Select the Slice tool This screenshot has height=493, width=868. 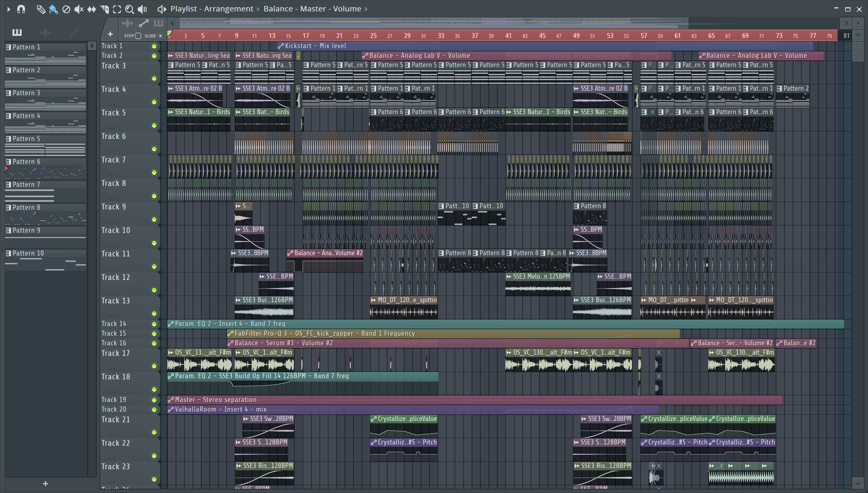tap(104, 9)
